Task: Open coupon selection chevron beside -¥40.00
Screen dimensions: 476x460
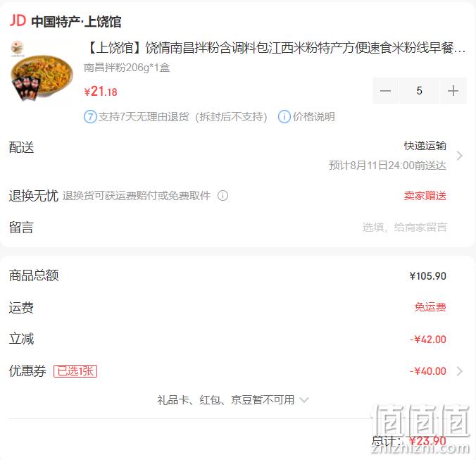Action: (x=460, y=371)
